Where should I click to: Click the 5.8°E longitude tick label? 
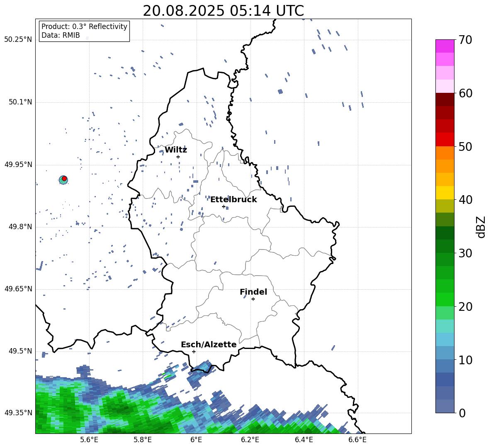click(x=143, y=440)
